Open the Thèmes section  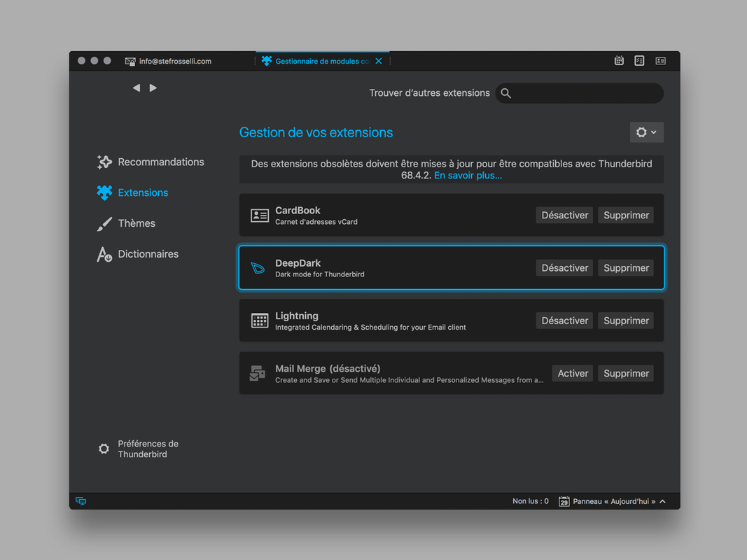click(x=126, y=223)
